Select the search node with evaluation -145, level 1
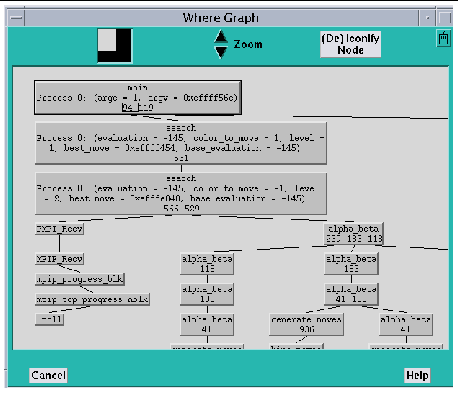Image resolution: width=458 pixels, height=394 pixels. pos(181,143)
